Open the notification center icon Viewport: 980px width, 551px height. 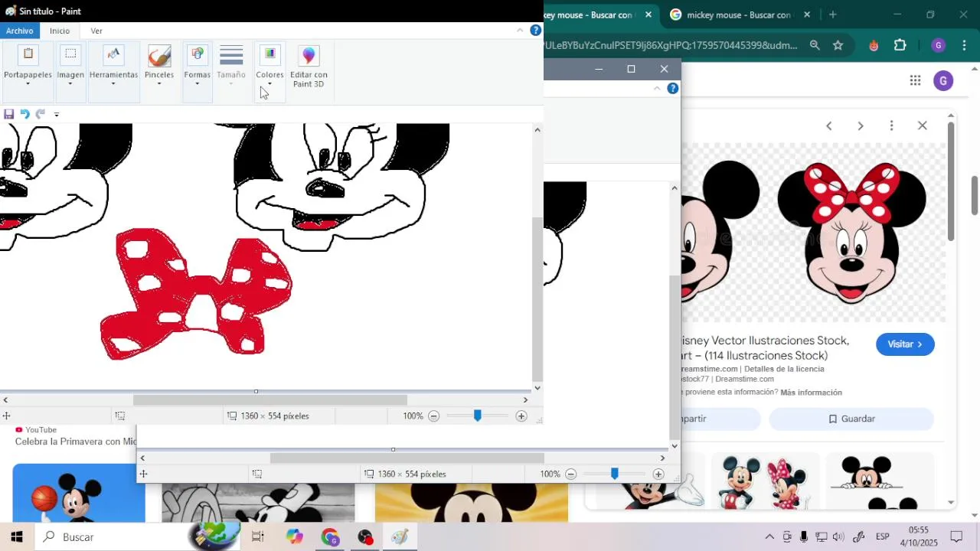(956, 537)
